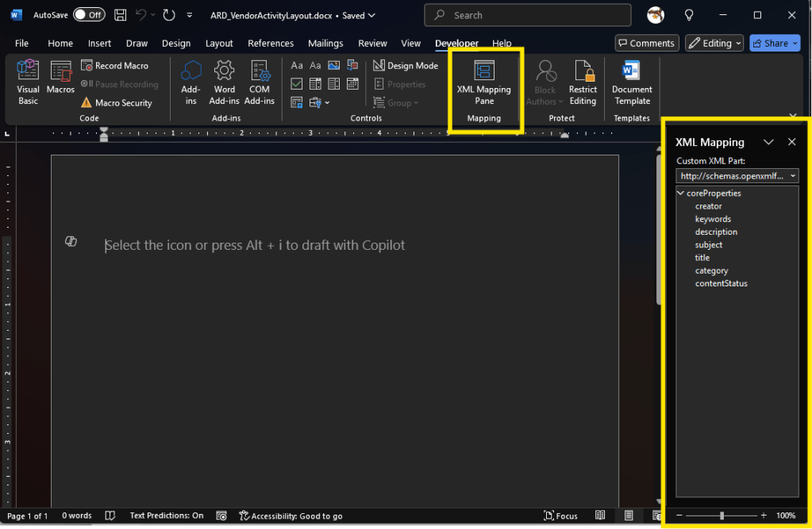Click the Word Add-ins icon
Image resolution: width=812 pixels, height=529 pixels.
(x=225, y=82)
